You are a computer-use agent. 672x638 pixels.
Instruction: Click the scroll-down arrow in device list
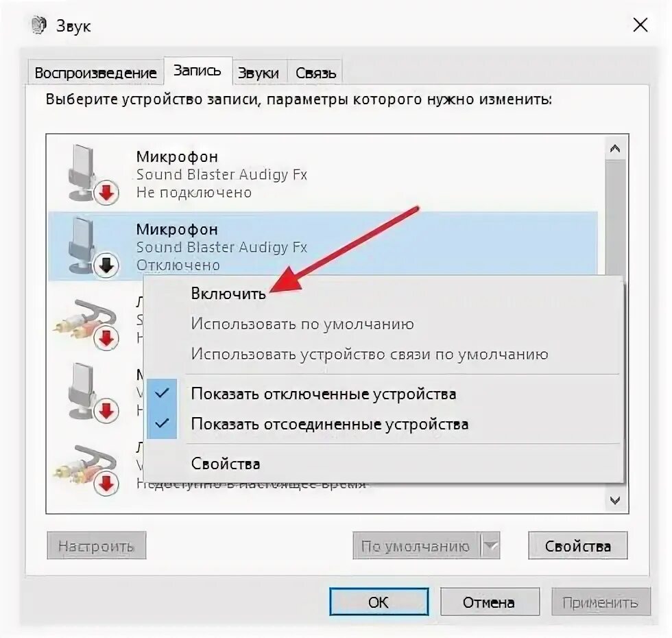click(615, 500)
